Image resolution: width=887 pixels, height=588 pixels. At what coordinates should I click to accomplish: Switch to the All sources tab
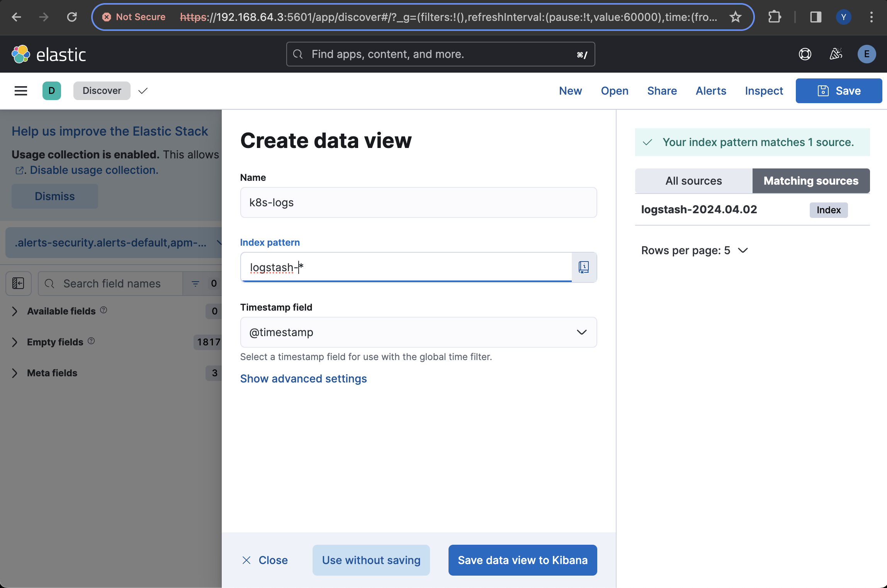(694, 181)
